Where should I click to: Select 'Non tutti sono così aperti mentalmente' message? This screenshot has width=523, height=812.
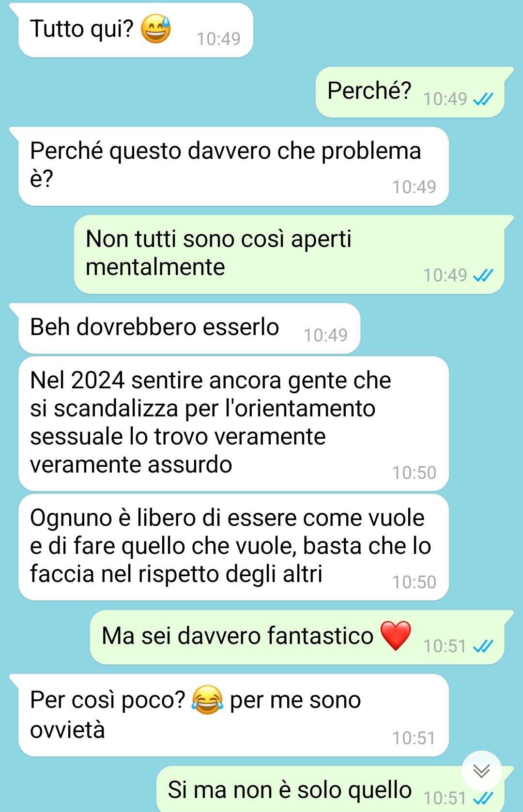click(289, 254)
